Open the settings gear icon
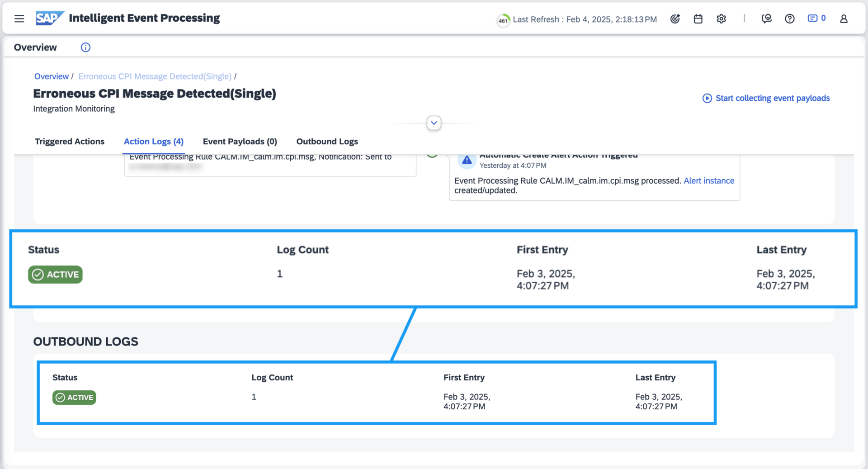The height and width of the screenshot is (469, 868). [x=721, y=19]
